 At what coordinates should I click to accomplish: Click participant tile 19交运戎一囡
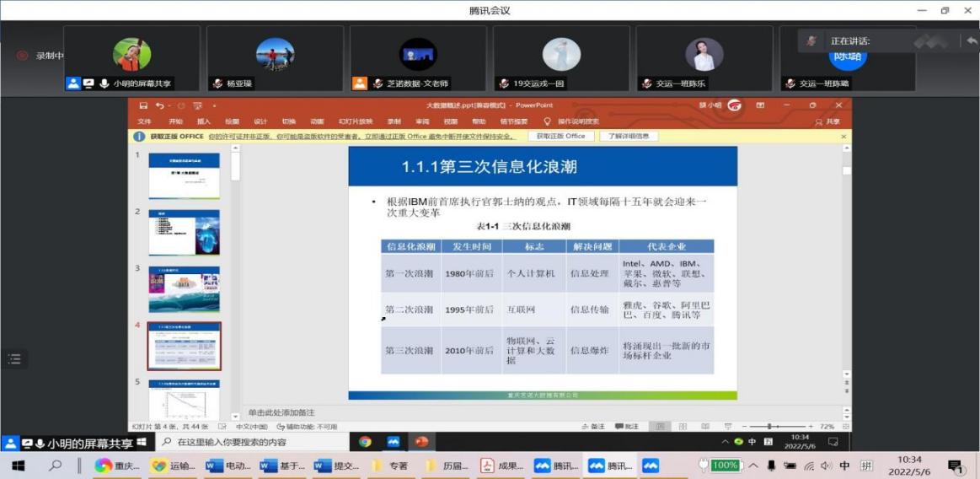tap(561, 58)
